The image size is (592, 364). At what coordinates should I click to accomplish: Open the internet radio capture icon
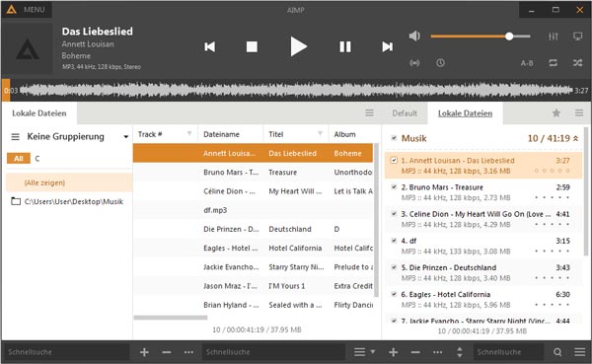[414, 63]
